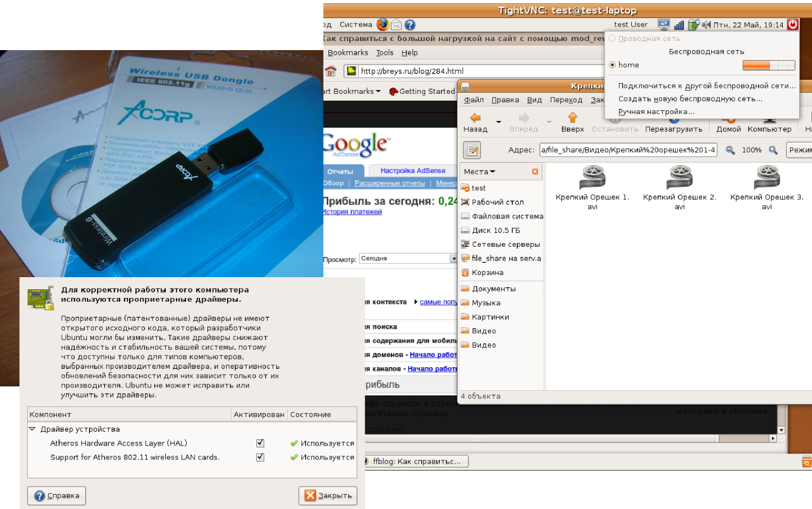Click the Назад back arrow icon
This screenshot has width=812, height=509.
pos(475,118)
